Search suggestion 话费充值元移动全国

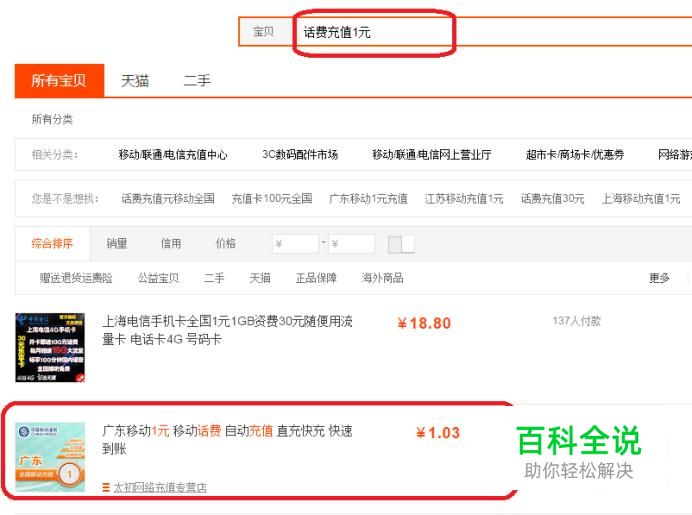168,199
